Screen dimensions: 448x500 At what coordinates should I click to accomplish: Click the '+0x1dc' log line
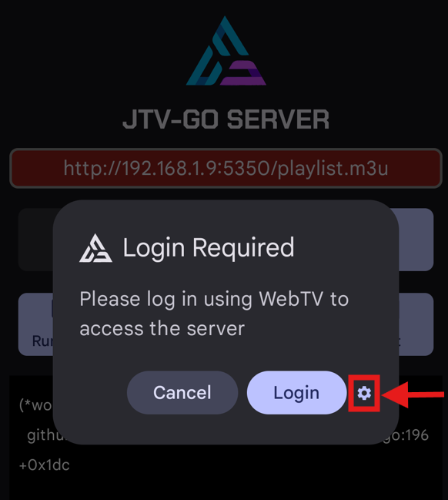pyautogui.click(x=45, y=465)
